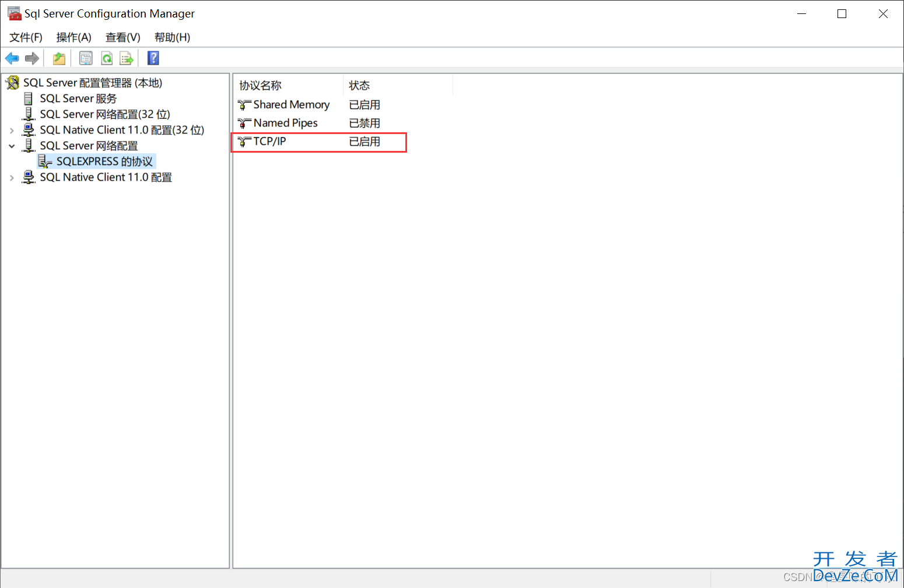Image resolution: width=904 pixels, height=588 pixels.
Task: Expand SQL Native Client 11.0 配置(32 位) node
Action: point(12,131)
